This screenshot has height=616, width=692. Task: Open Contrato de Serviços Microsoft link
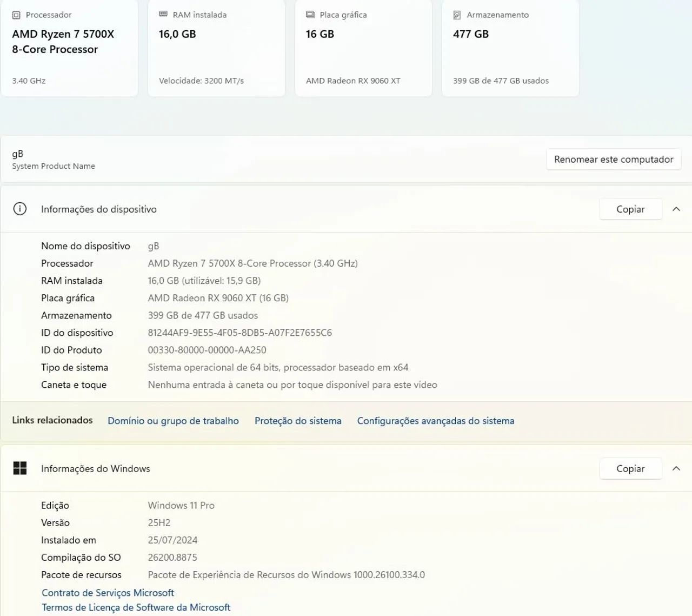[x=108, y=593]
